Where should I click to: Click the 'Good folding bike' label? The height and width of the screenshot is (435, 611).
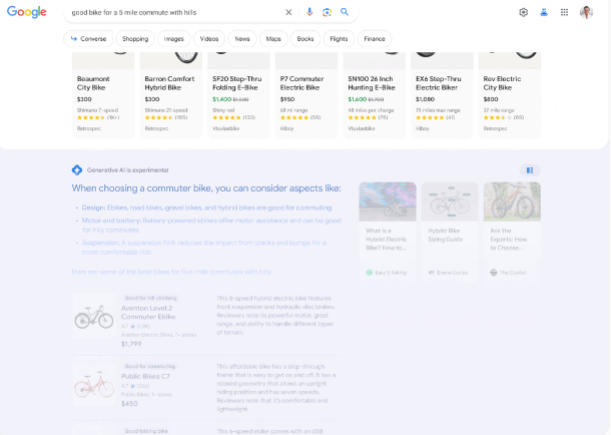(x=146, y=431)
